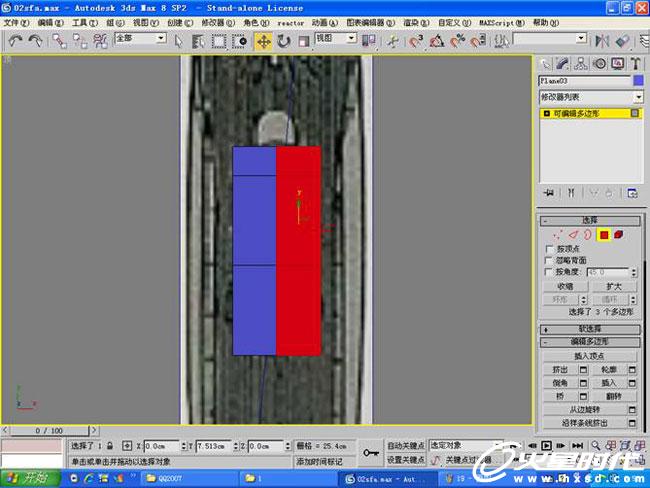Select Edge sub-object level icon
This screenshot has width=650, height=488.
click(x=573, y=235)
